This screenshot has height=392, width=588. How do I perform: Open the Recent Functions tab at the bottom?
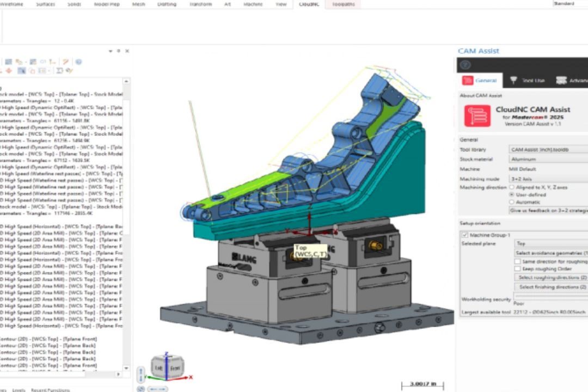[50, 390]
